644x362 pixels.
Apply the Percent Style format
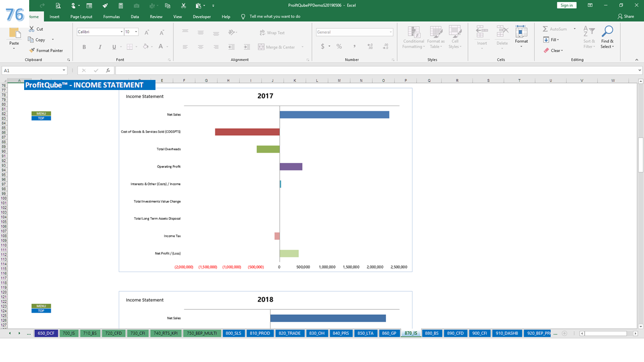click(339, 47)
